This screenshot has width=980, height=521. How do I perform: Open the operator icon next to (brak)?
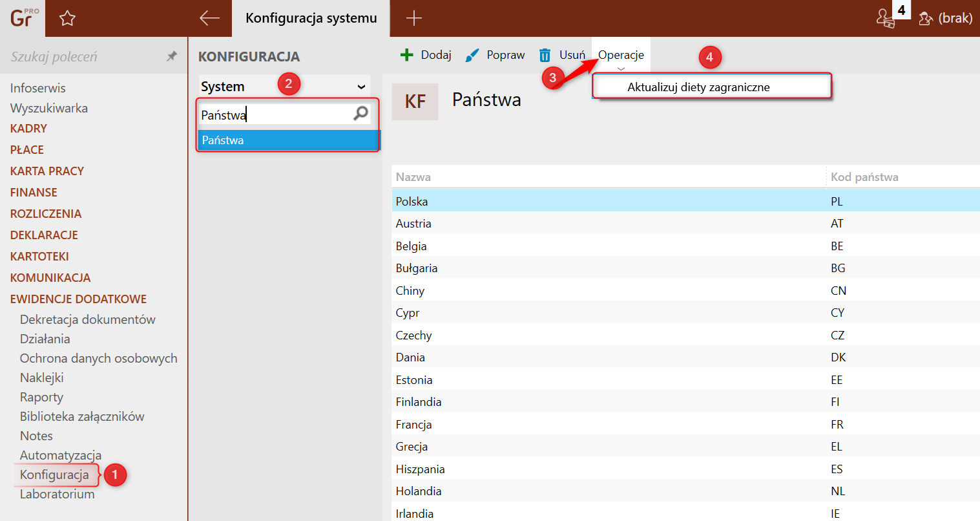(926, 19)
